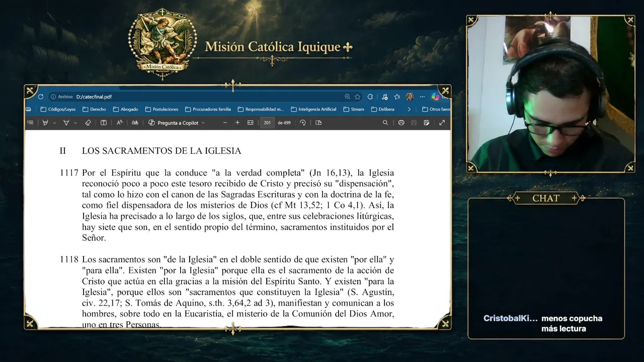Open the Postulaciones bookmarks folder
The width and height of the screenshot is (644, 362).
pyautogui.click(x=162, y=109)
